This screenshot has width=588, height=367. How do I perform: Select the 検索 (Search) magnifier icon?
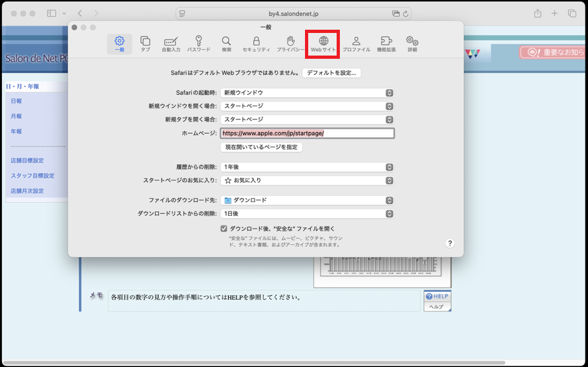click(x=226, y=43)
